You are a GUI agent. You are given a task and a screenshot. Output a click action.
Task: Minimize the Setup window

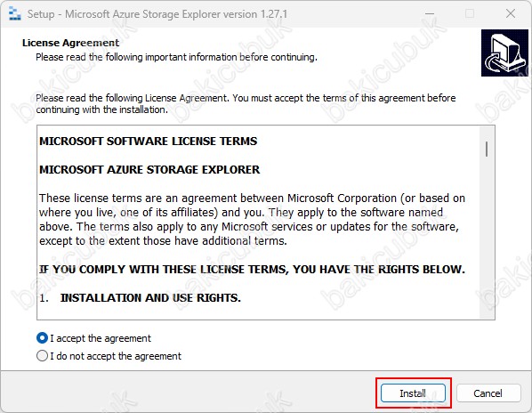430,14
